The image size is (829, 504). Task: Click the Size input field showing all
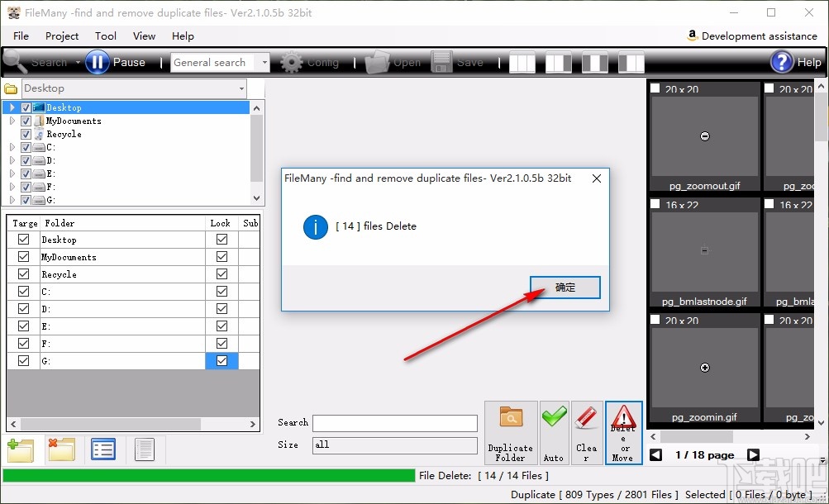pos(395,445)
